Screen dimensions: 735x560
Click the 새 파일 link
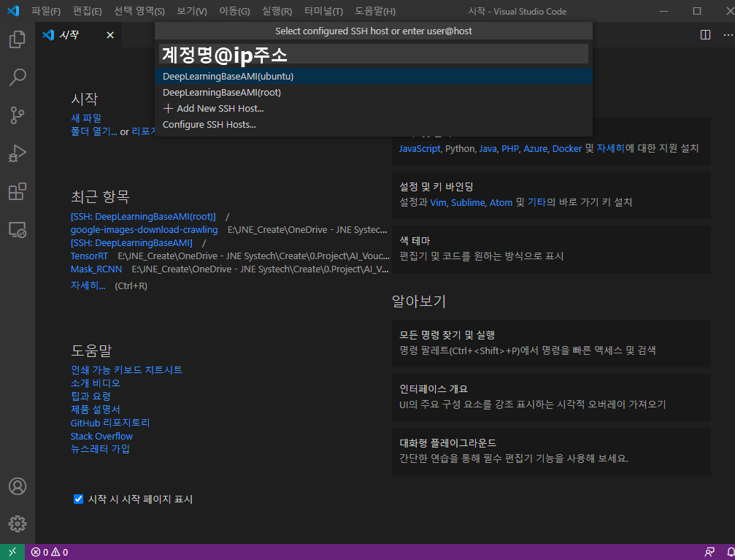[x=86, y=118]
